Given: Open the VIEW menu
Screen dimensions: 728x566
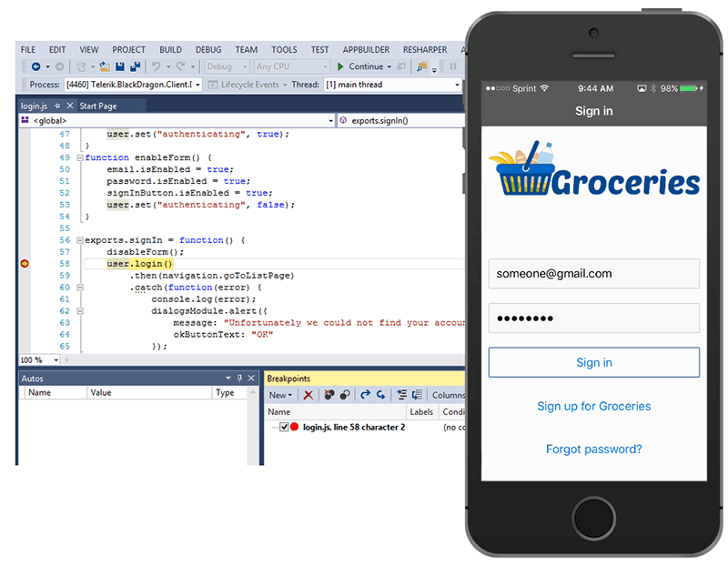Looking at the screenshot, I should [x=88, y=50].
